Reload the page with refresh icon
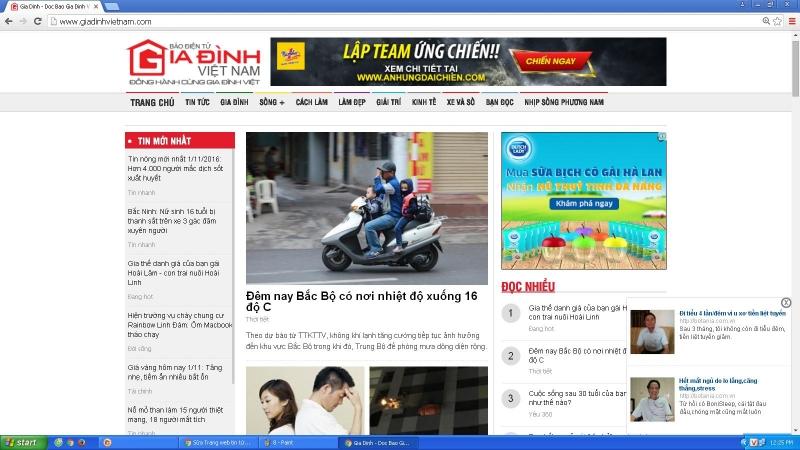Image resolution: width=800 pixels, height=450 pixels. tap(38, 21)
